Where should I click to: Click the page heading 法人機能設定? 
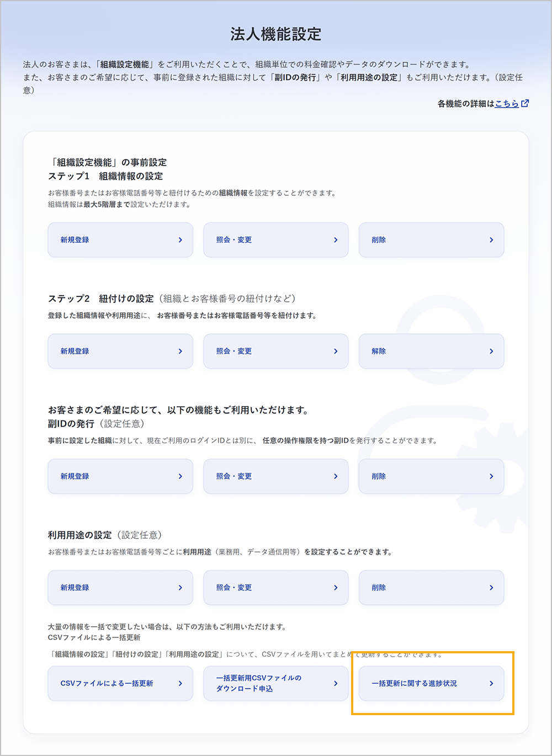pos(276,34)
